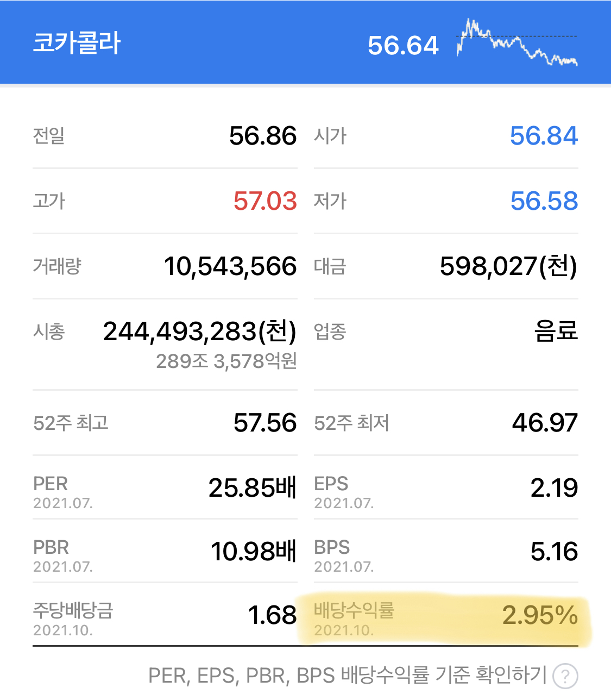Screen dimensions: 611x700
Task: Select the 거래량 value 10,543,566
Action: pyautogui.click(x=230, y=267)
